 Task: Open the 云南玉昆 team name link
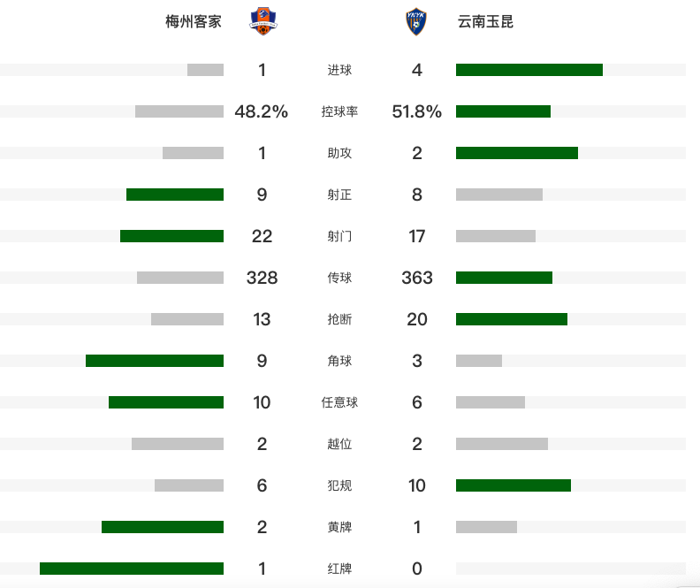pos(485,21)
